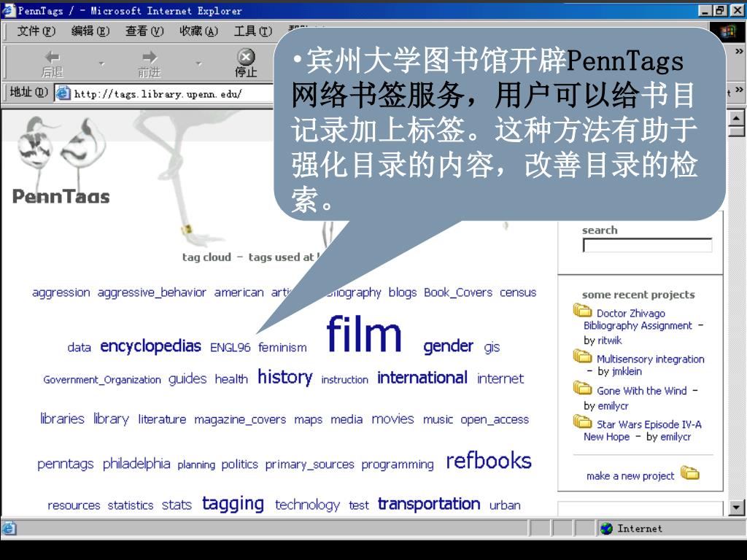Open the 查看(V) menu
747x560 pixels.
[144, 31]
